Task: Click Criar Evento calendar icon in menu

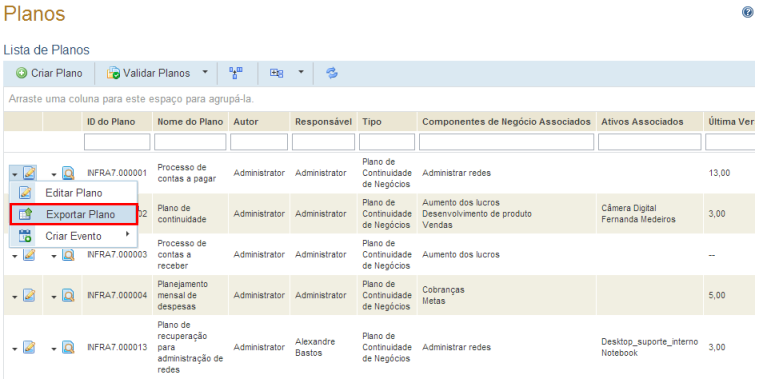Action: (x=25, y=236)
